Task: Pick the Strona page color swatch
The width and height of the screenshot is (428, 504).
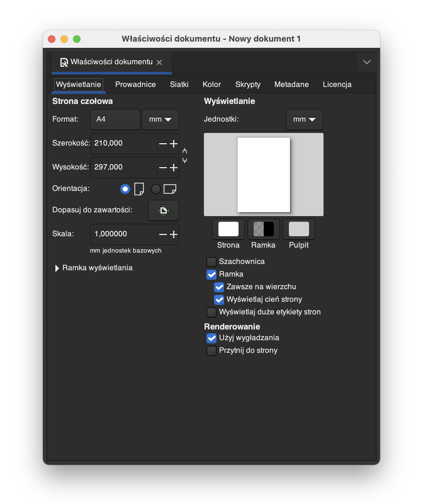Action: click(x=228, y=229)
